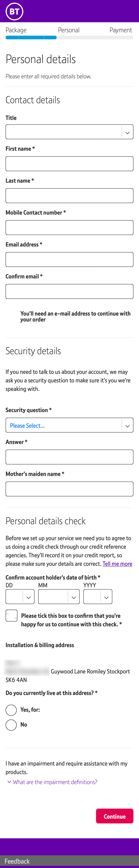Focus the Mobile Contact number field
139x868 pixels.
[x=69, y=228]
